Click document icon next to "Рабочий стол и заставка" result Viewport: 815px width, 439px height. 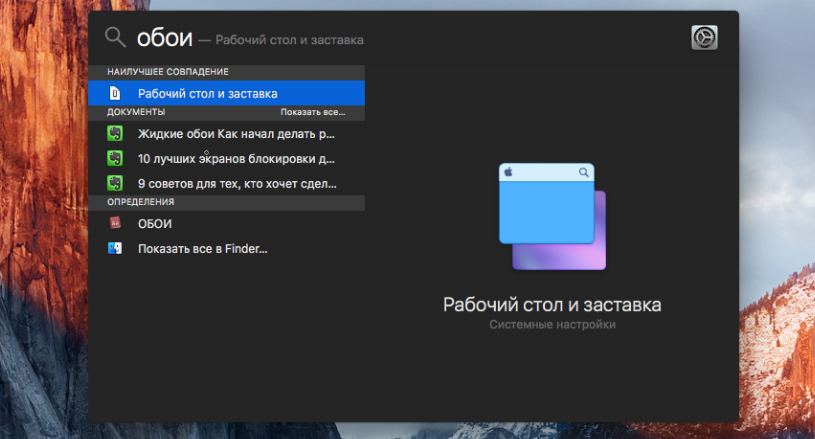(115, 94)
